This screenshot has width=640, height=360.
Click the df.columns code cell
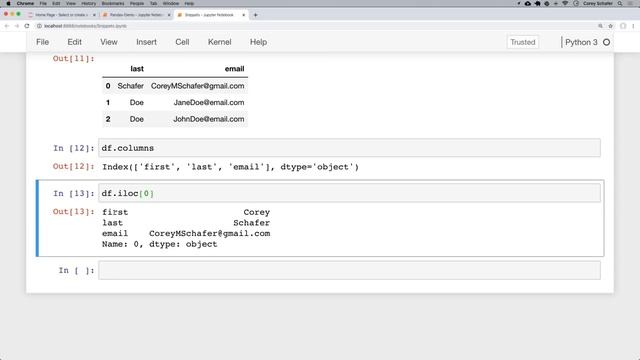click(x=349, y=148)
